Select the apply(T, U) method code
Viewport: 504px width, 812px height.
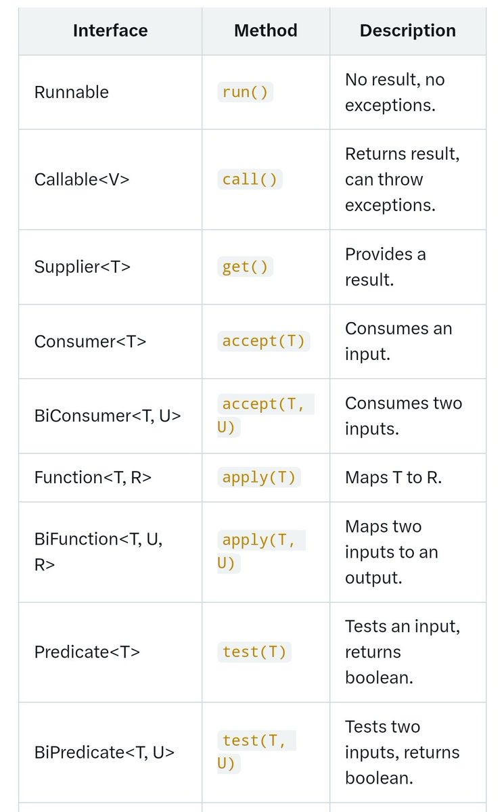[x=261, y=551]
